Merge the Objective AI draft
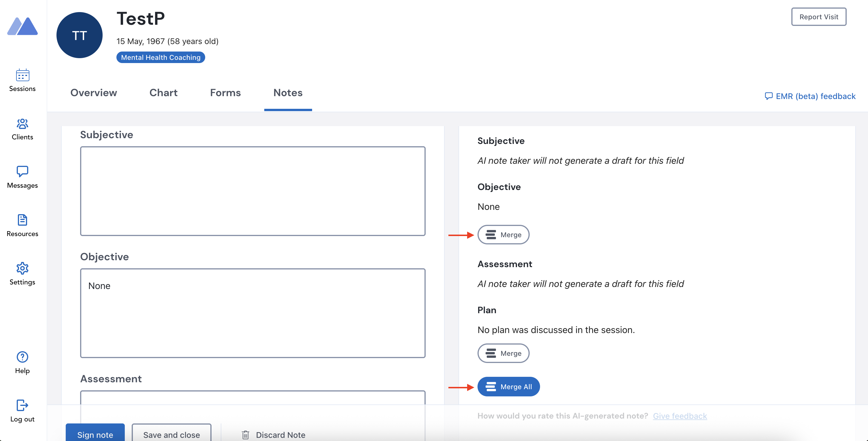This screenshot has width=868, height=441. [503, 235]
